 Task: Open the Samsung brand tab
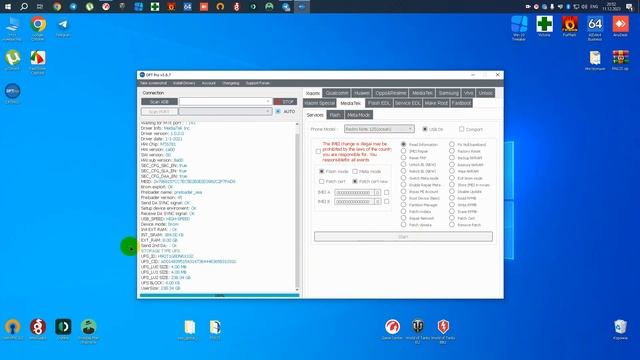tap(449, 93)
